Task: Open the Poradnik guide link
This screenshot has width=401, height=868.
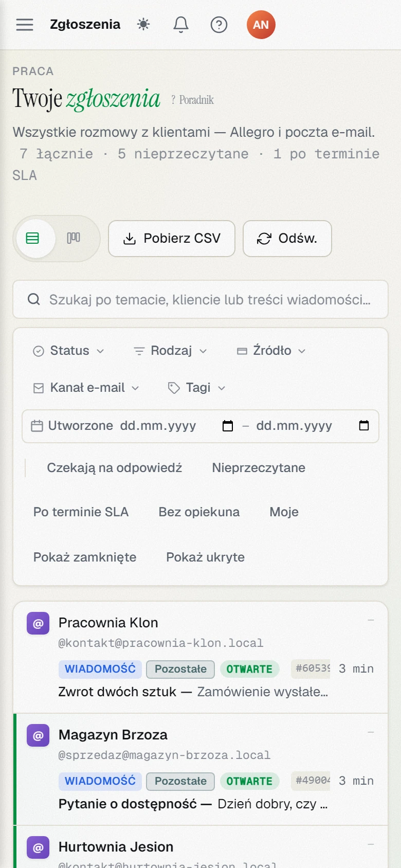Action: coord(193,100)
